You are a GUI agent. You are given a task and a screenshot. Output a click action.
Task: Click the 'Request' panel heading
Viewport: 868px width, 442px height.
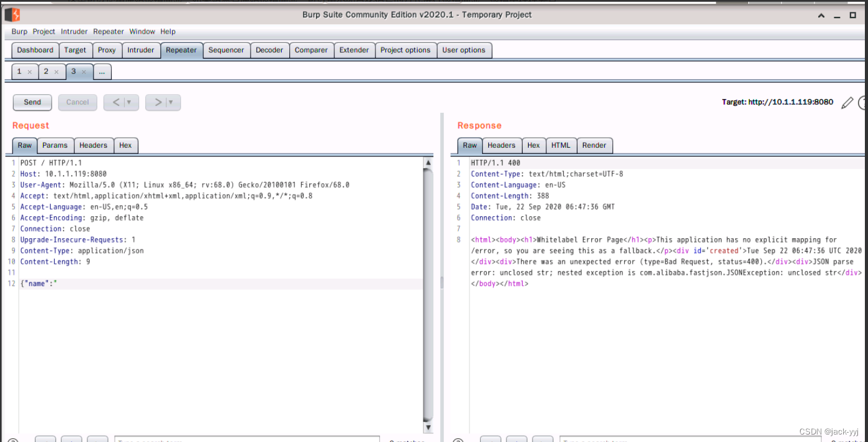31,125
